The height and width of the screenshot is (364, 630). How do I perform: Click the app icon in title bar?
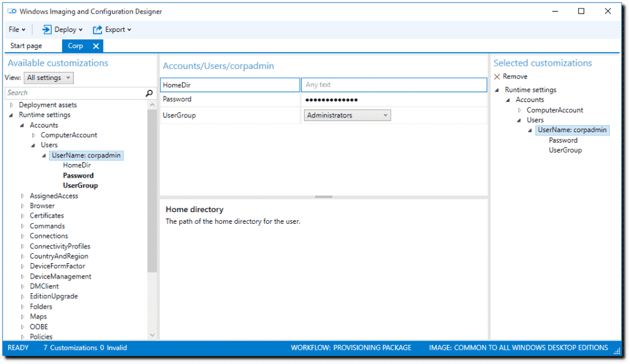tap(12, 11)
